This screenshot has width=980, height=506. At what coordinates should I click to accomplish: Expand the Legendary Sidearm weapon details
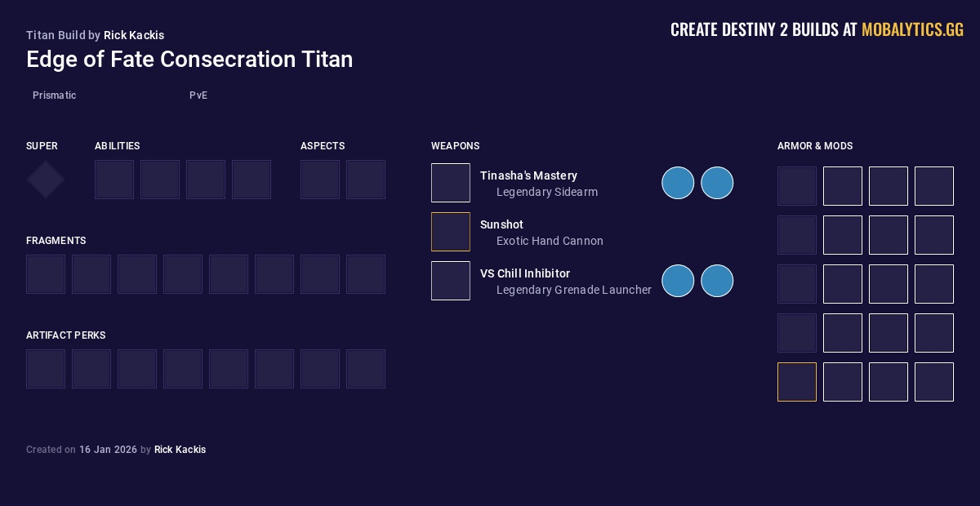(547, 192)
